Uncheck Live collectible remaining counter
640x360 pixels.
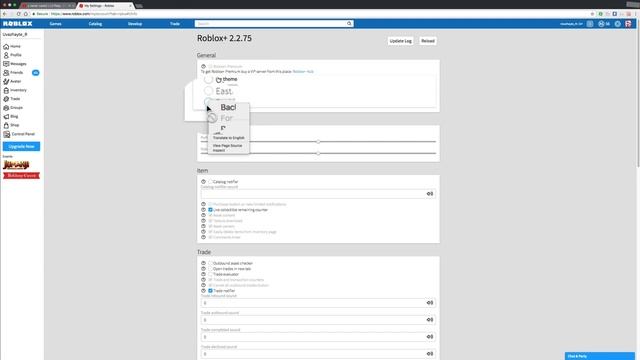coord(211,210)
